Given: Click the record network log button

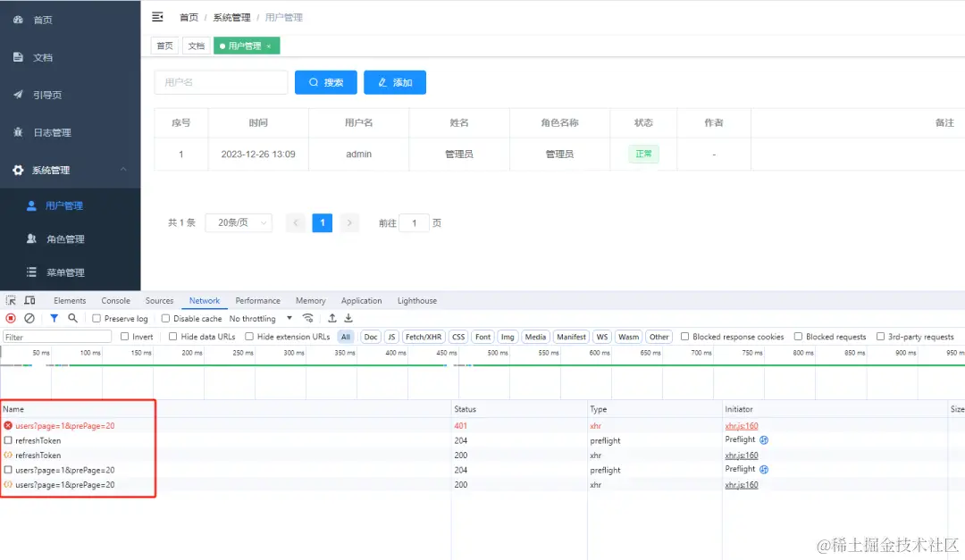Looking at the screenshot, I should click(9, 318).
